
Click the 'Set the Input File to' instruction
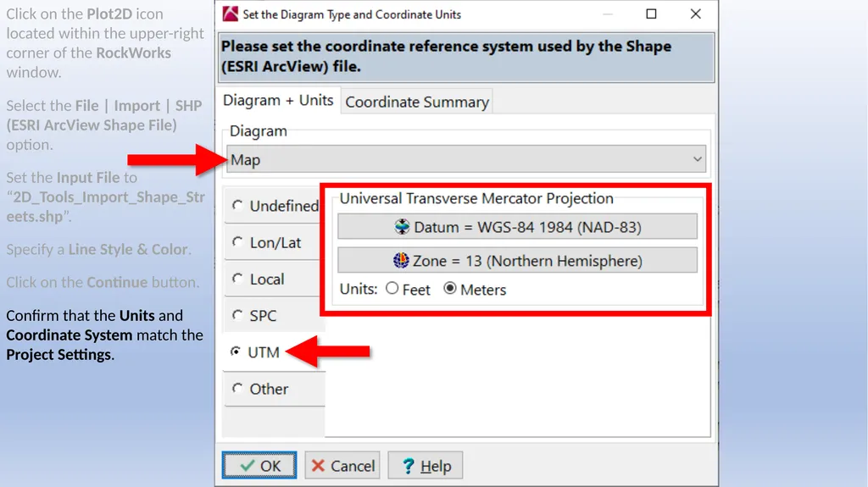pos(105,197)
